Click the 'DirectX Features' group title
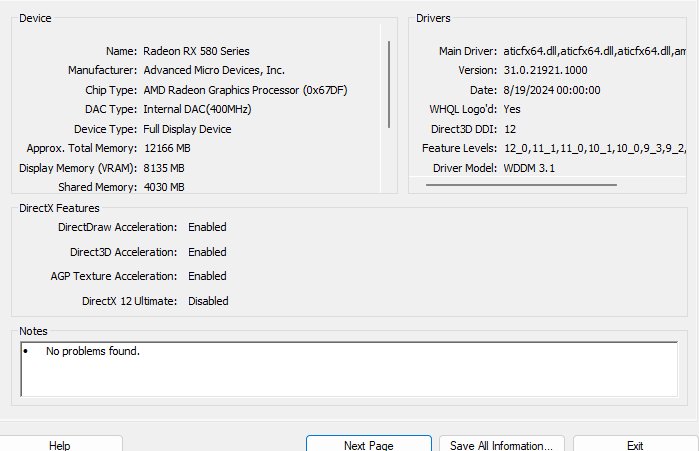This screenshot has height=451, width=699. click(x=59, y=208)
